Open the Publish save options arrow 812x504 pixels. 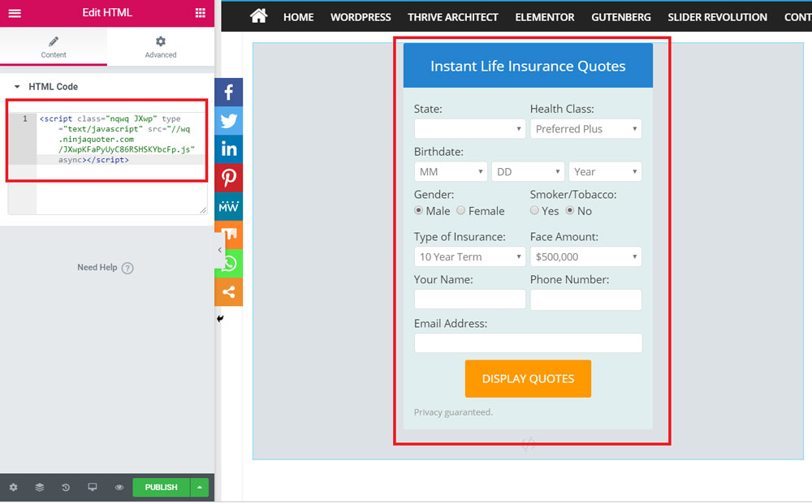tap(200, 488)
